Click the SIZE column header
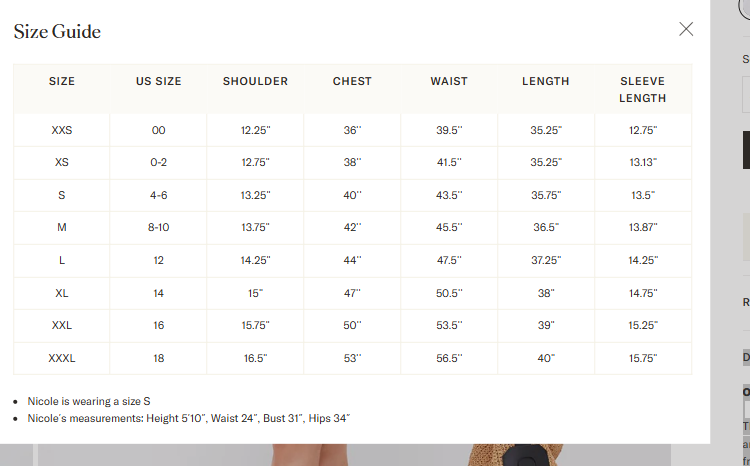 [x=62, y=81]
